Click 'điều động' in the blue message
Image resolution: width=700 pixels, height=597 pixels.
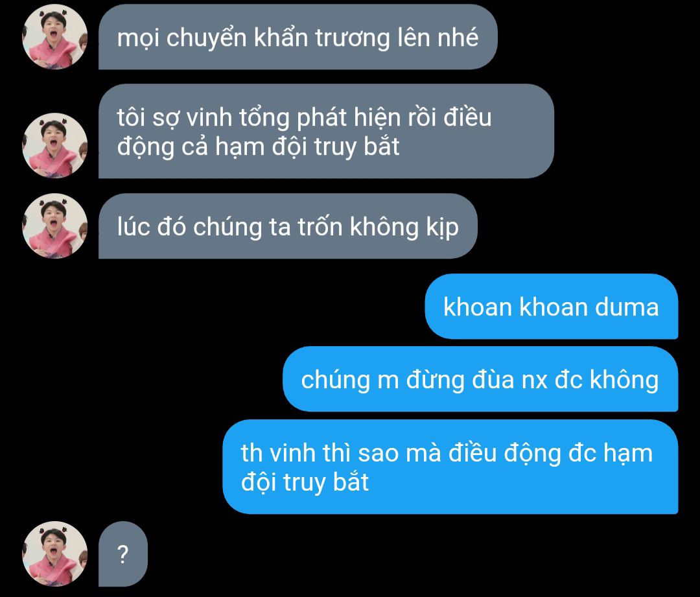click(504, 453)
